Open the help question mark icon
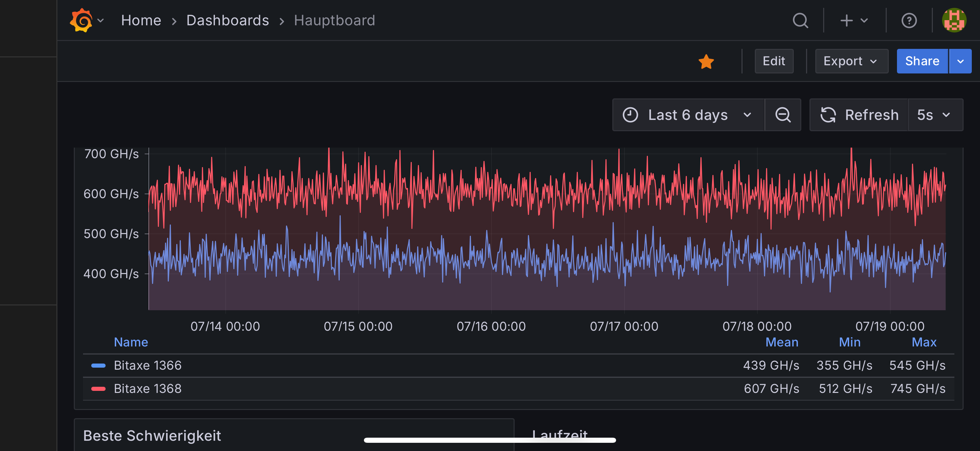The width and height of the screenshot is (980, 451). (x=909, y=20)
